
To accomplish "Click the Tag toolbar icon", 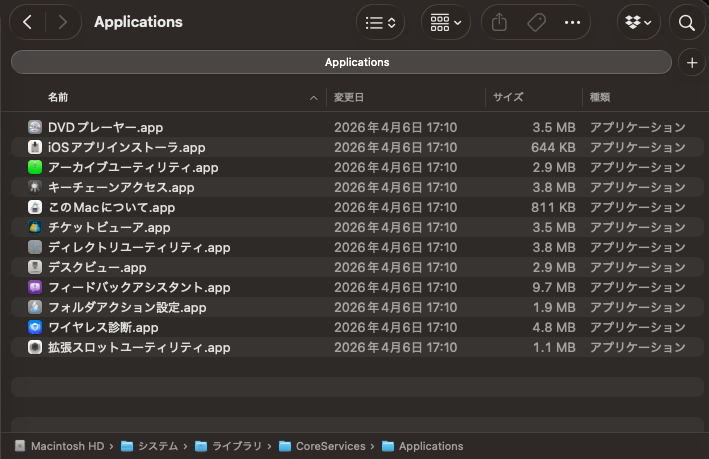I will pyautogui.click(x=536, y=23).
